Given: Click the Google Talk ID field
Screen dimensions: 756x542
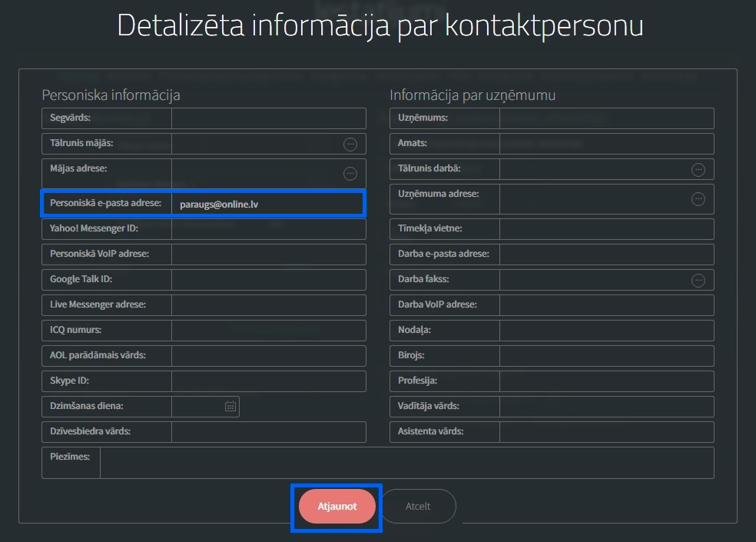Looking at the screenshot, I should coord(269,280).
